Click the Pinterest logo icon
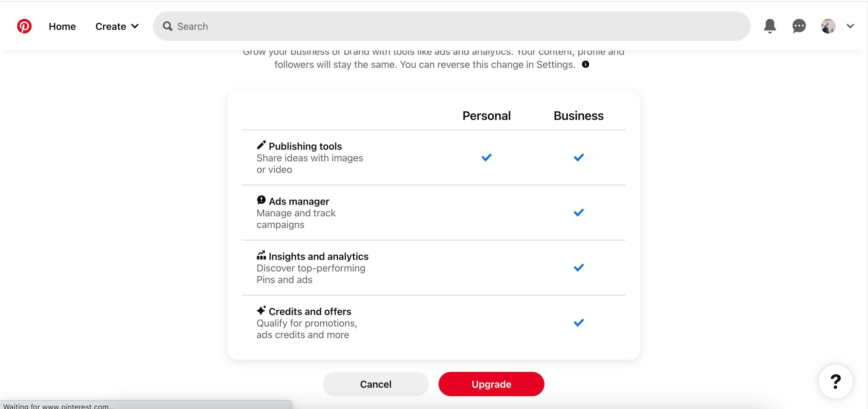The image size is (868, 409). point(24,26)
